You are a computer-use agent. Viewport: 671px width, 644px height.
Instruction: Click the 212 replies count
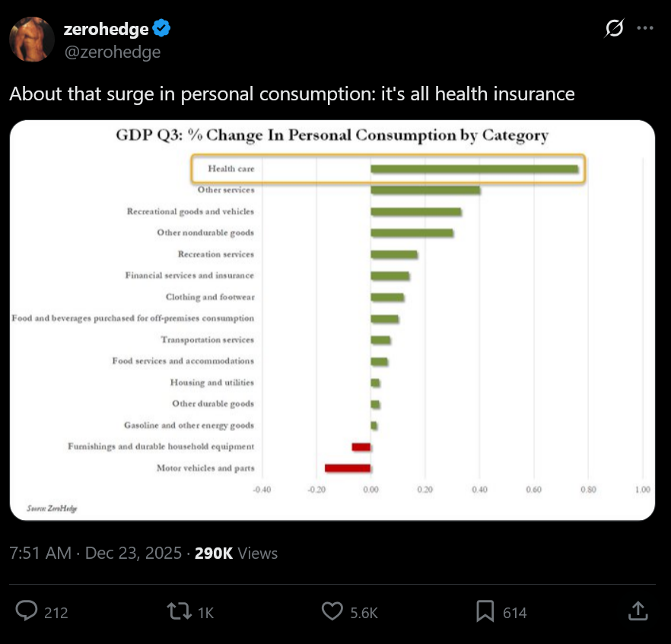[x=56, y=612]
